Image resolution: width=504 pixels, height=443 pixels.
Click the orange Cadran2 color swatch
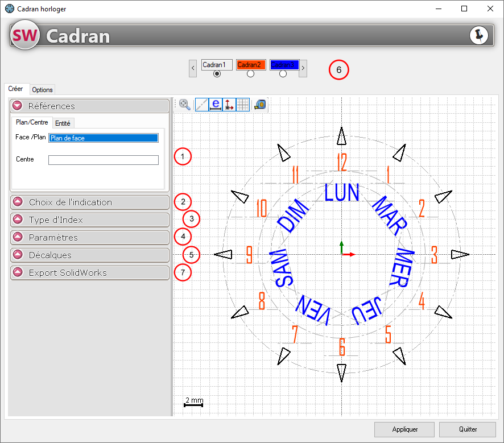click(251, 65)
